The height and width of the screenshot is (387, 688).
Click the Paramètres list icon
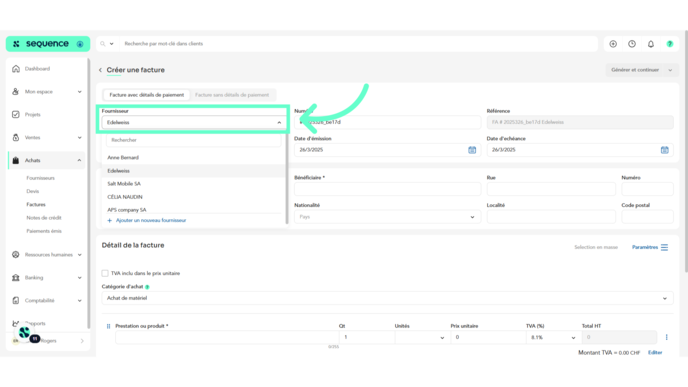tap(664, 247)
